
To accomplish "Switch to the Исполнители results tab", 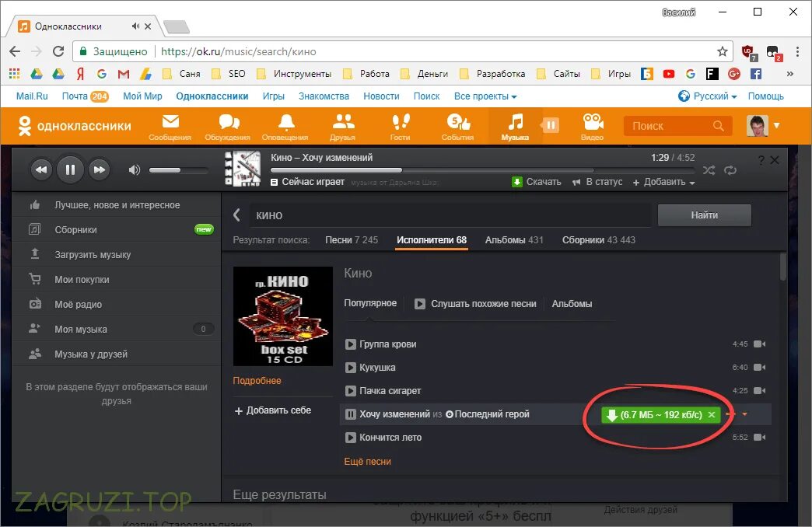I will [x=432, y=240].
